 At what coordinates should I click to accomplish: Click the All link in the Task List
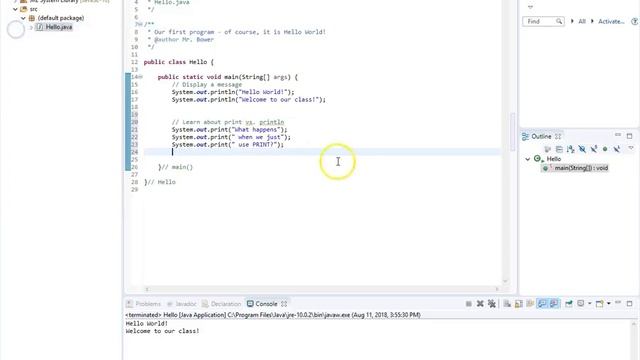(x=582, y=21)
